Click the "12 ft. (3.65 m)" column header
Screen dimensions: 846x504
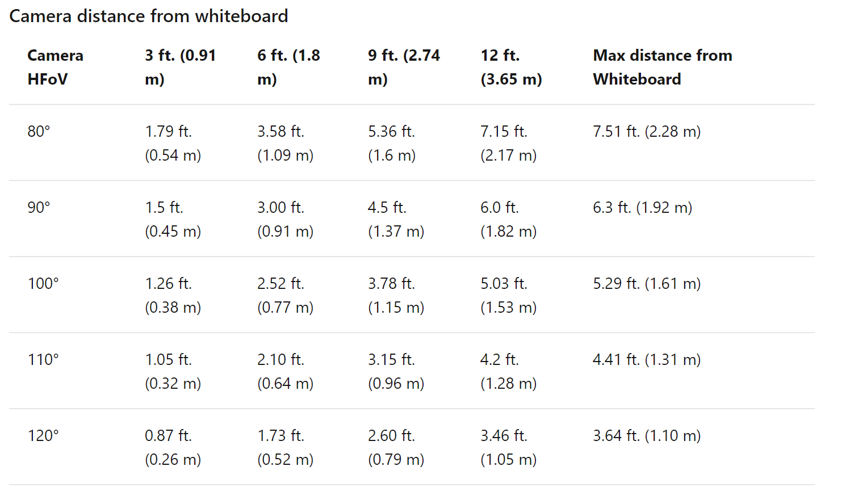[x=511, y=67]
